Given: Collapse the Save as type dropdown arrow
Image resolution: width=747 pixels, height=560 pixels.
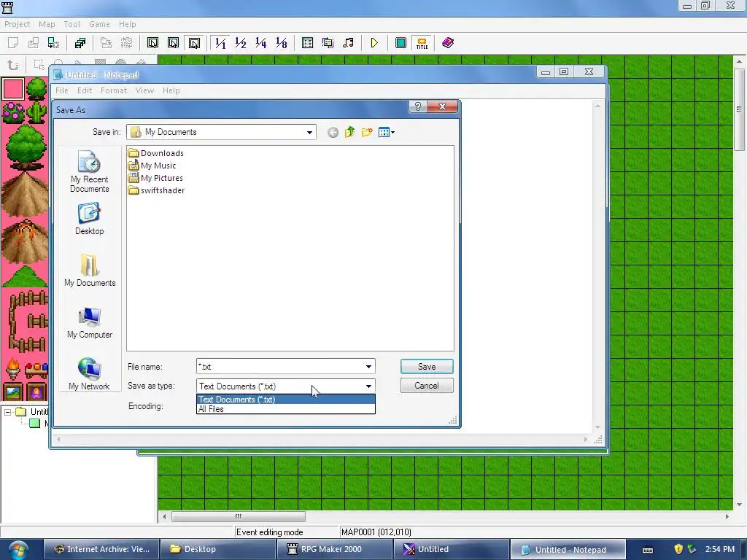Looking at the screenshot, I should click(x=368, y=386).
